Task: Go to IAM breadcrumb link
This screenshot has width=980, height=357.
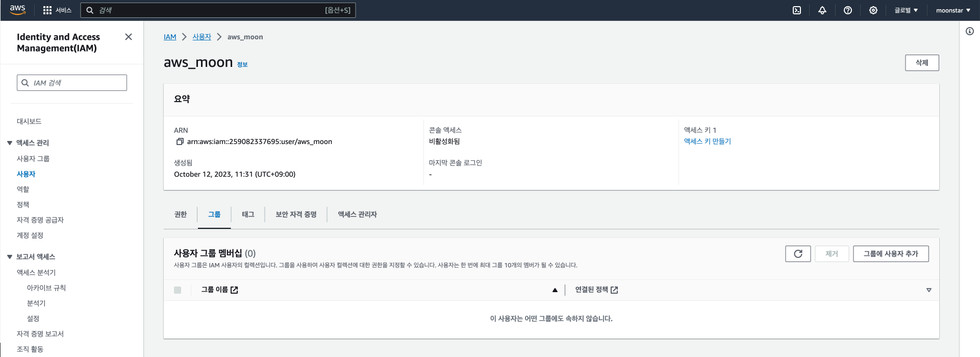Action: (170, 37)
